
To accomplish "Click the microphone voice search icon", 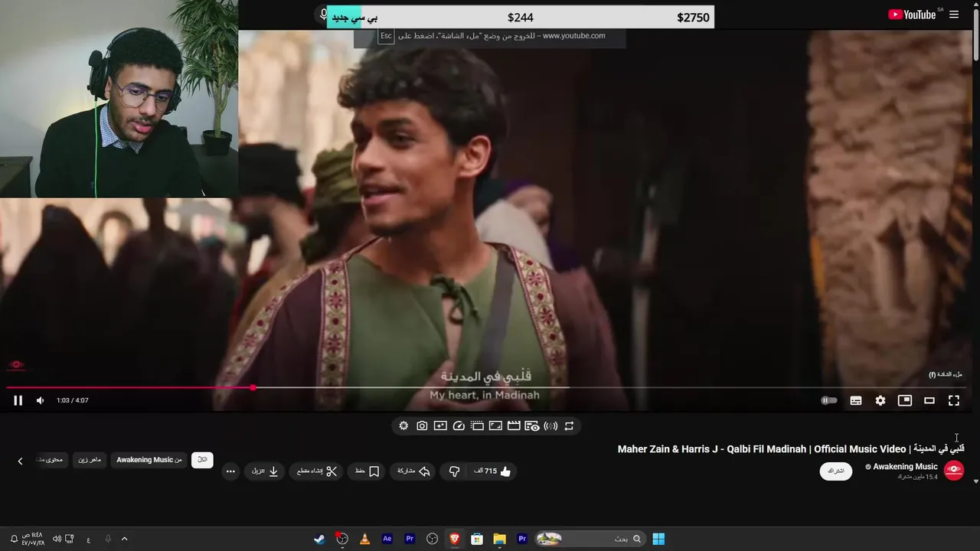I will [324, 15].
